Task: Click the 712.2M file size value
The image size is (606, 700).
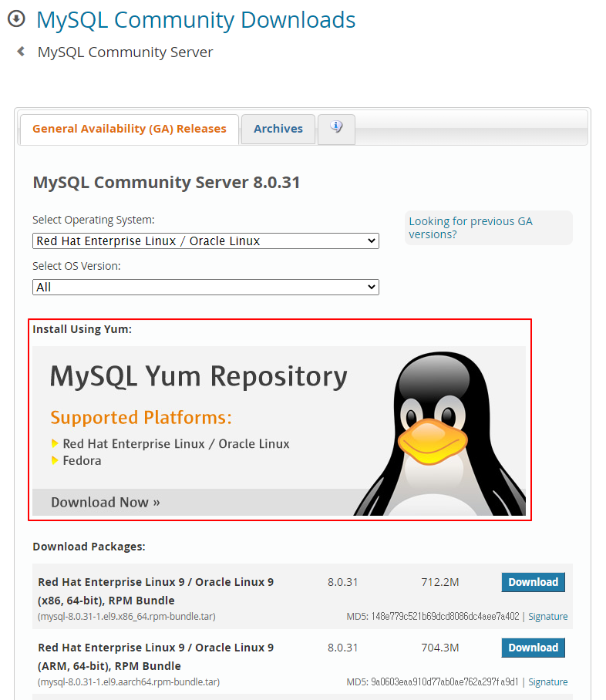Action: (440, 582)
